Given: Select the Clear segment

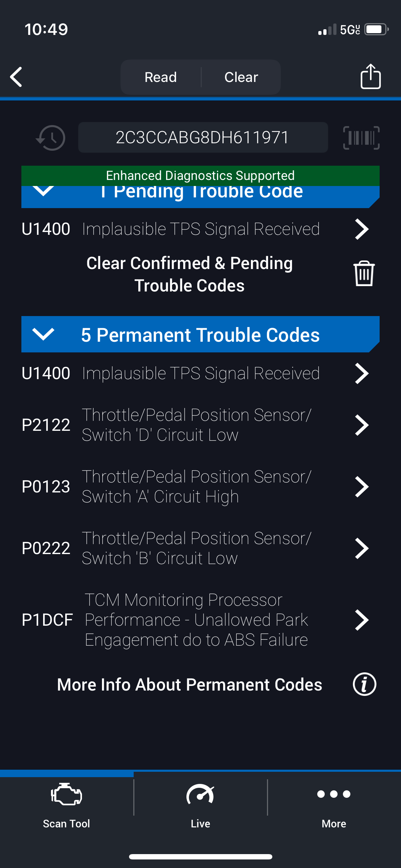Looking at the screenshot, I should (241, 77).
